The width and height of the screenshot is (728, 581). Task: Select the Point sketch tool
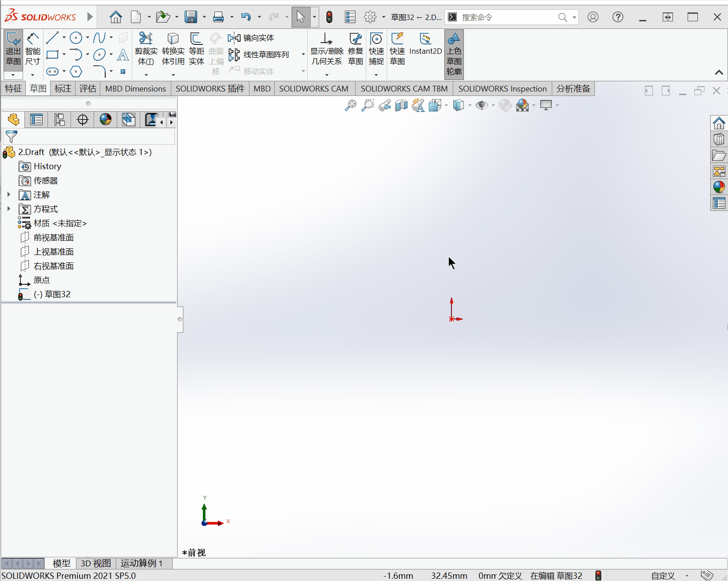point(123,71)
